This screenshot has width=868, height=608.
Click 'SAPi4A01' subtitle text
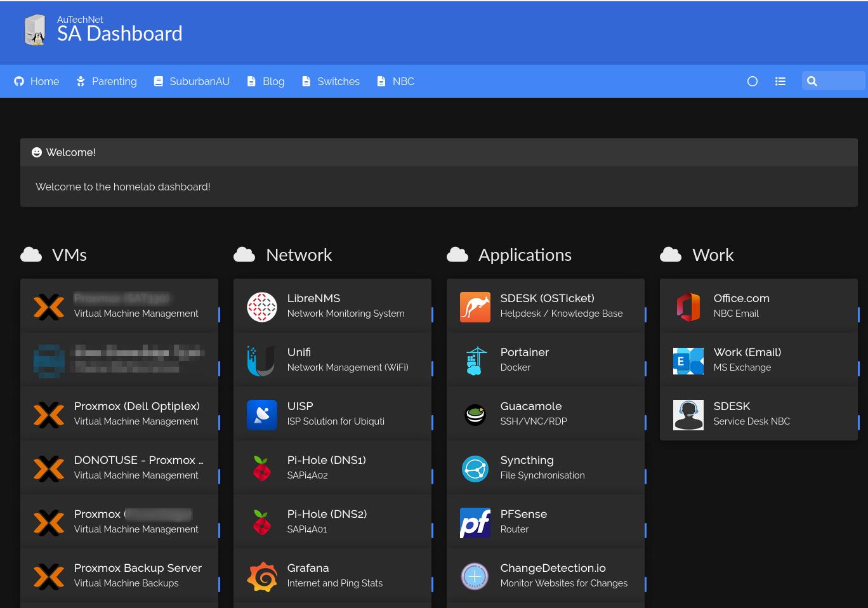(307, 529)
